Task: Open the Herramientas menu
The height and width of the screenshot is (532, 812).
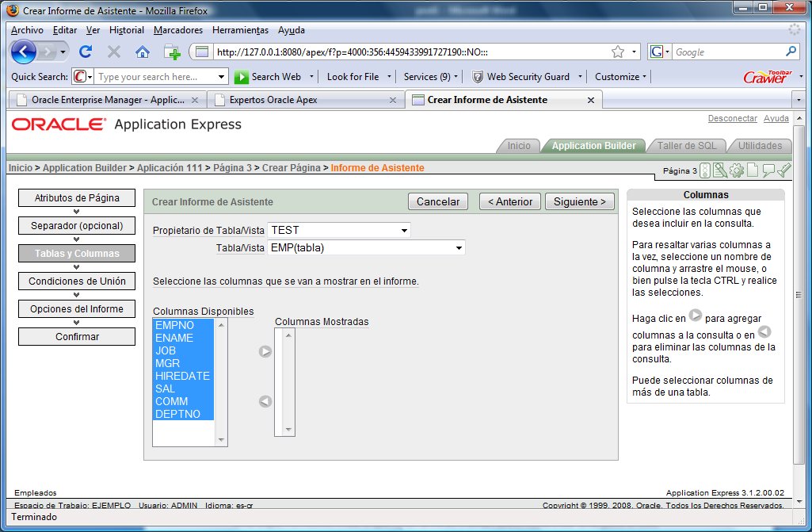Action: pos(240,30)
